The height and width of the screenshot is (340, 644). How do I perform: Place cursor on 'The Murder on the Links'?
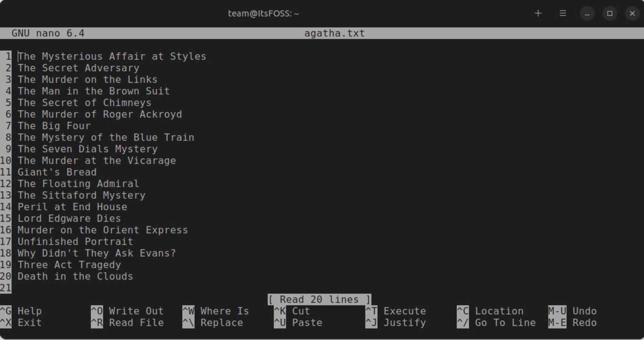point(88,79)
